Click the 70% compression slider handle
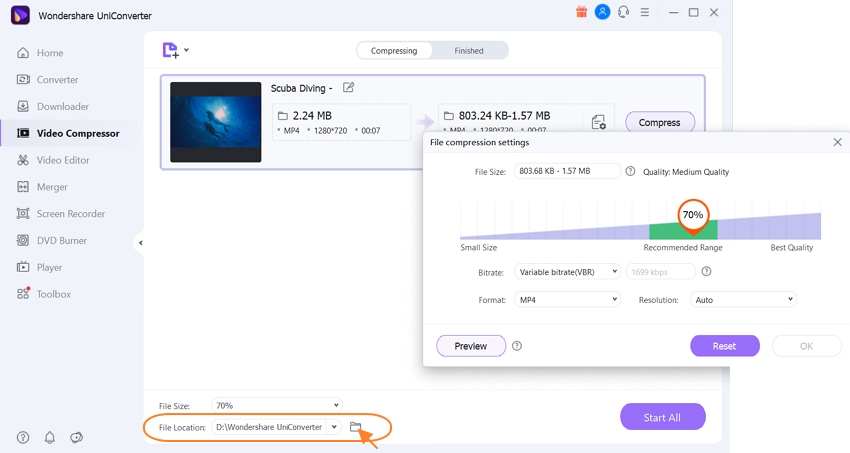Screen dimensions: 850x453 point(693,216)
